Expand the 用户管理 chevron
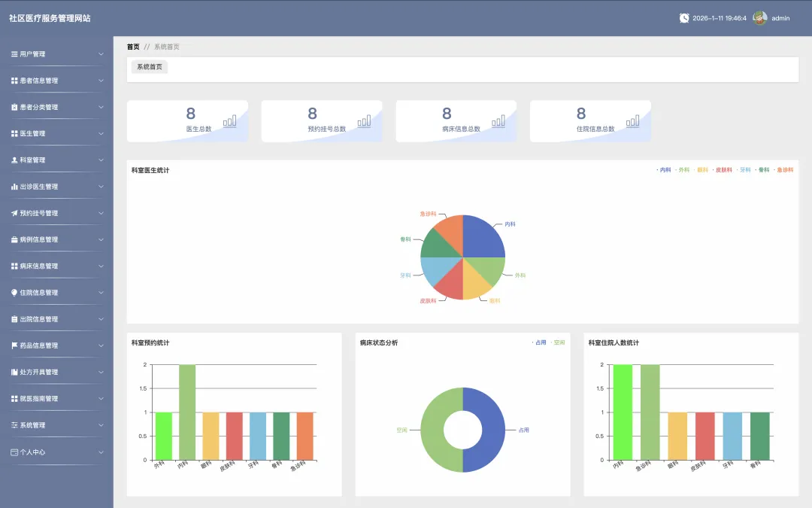 point(101,54)
